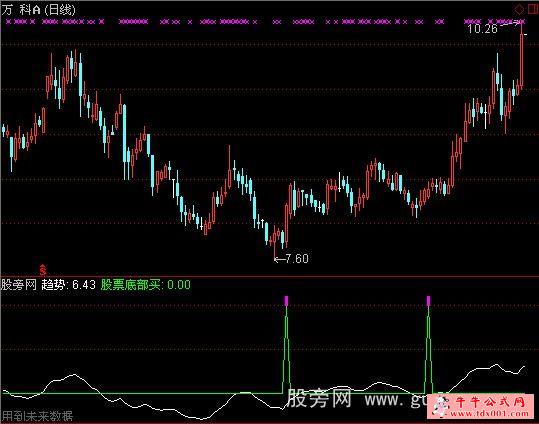Click the green flat baseline in the indicator pane
This screenshot has width=539, height=424.
[x=141, y=393]
